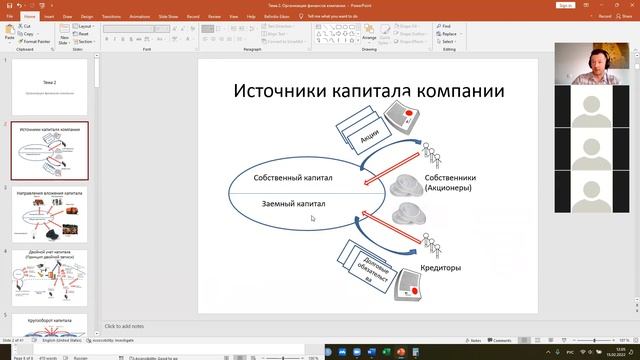Open the Review tab
This screenshot has height=360, width=640.
point(214,16)
